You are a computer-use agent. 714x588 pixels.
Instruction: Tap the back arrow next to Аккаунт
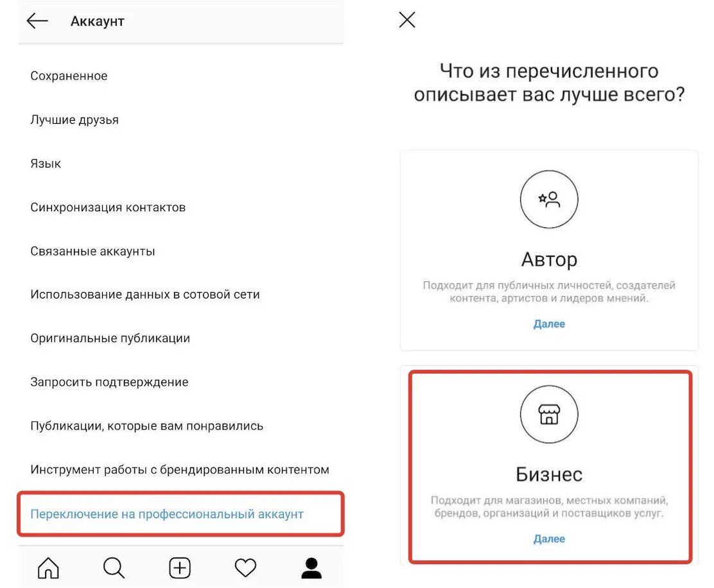[37, 21]
